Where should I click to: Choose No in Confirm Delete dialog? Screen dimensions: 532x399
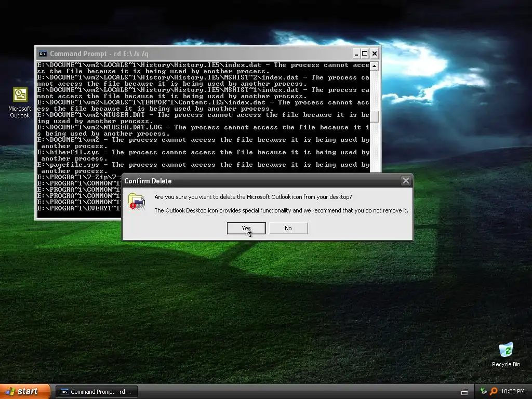tap(288, 229)
